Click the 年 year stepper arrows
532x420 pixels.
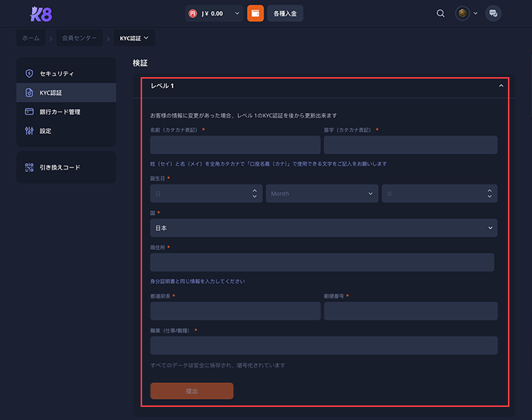tap(489, 194)
